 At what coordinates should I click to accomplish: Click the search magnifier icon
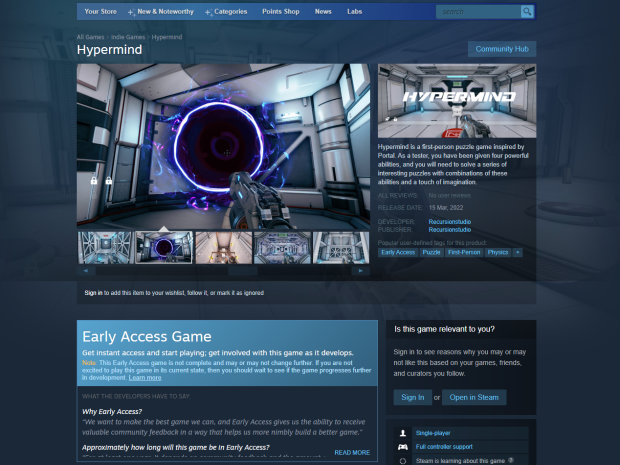[527, 11]
